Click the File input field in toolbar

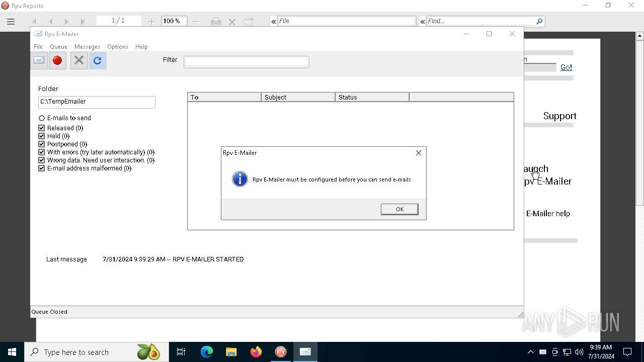[x=347, y=21]
